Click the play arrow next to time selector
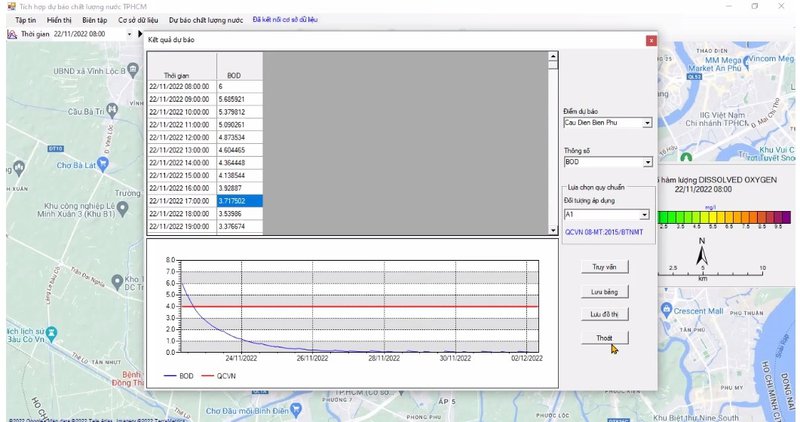800x422 pixels. pos(140,34)
